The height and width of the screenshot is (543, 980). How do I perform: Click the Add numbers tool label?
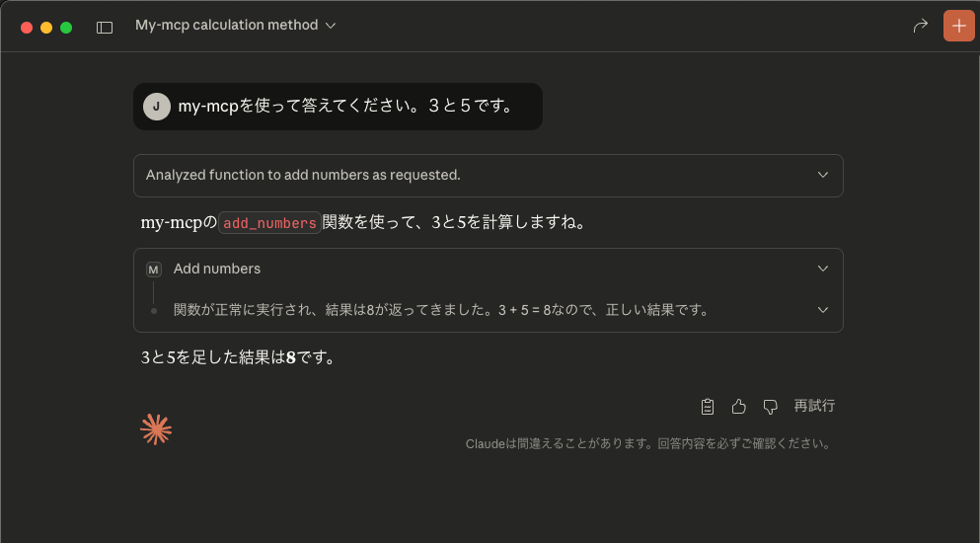click(217, 269)
